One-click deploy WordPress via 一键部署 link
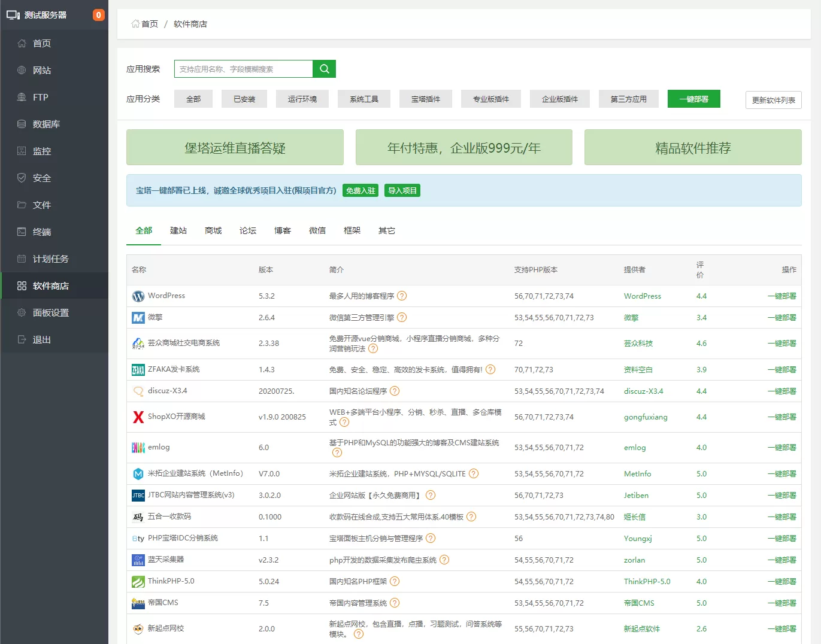The height and width of the screenshot is (644, 821). pos(781,296)
